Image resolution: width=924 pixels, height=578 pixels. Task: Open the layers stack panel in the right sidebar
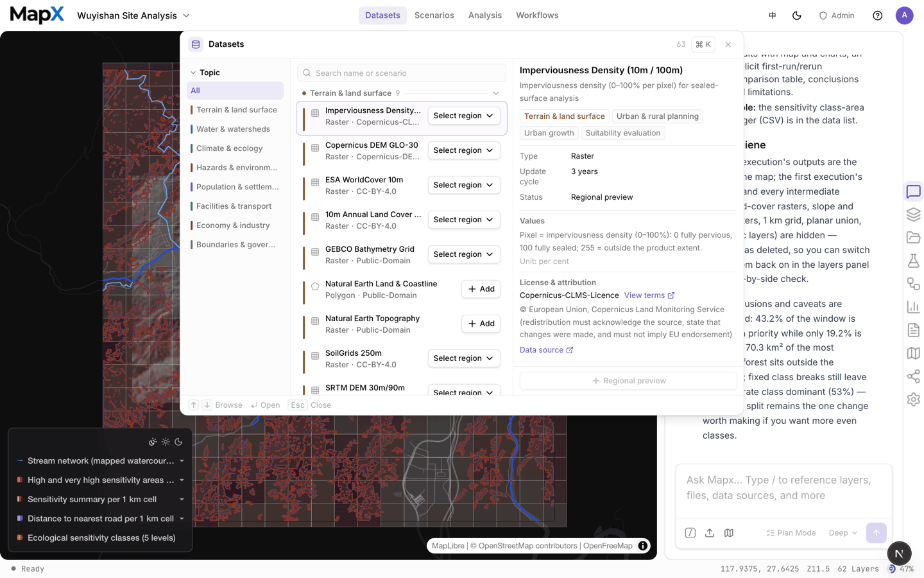click(913, 215)
